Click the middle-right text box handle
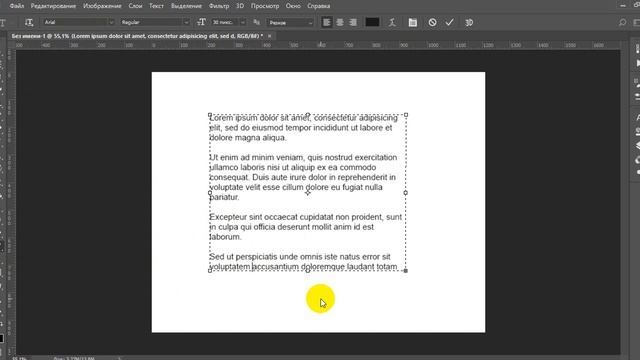Image resolution: width=640 pixels, height=360 pixels. [x=406, y=193]
